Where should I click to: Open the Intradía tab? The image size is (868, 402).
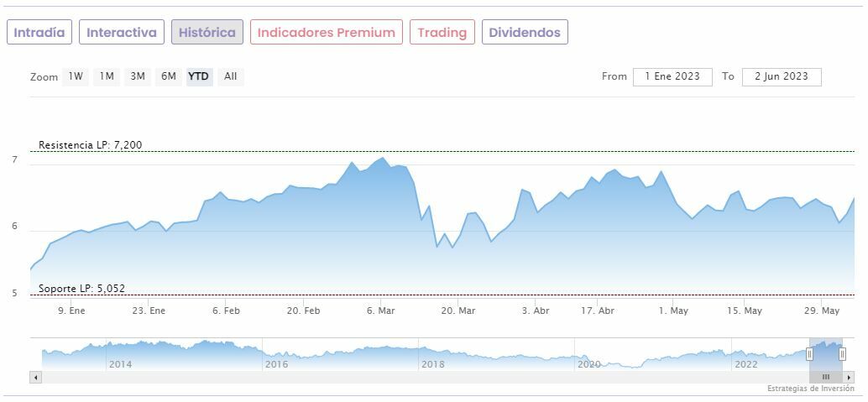click(x=39, y=33)
